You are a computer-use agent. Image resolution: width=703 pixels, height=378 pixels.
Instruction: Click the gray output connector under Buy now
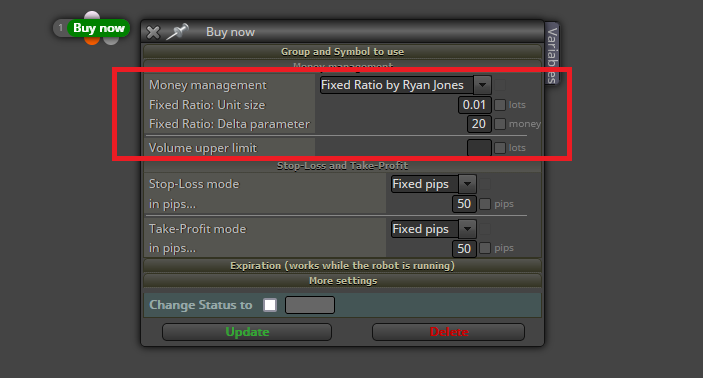pyautogui.click(x=111, y=40)
